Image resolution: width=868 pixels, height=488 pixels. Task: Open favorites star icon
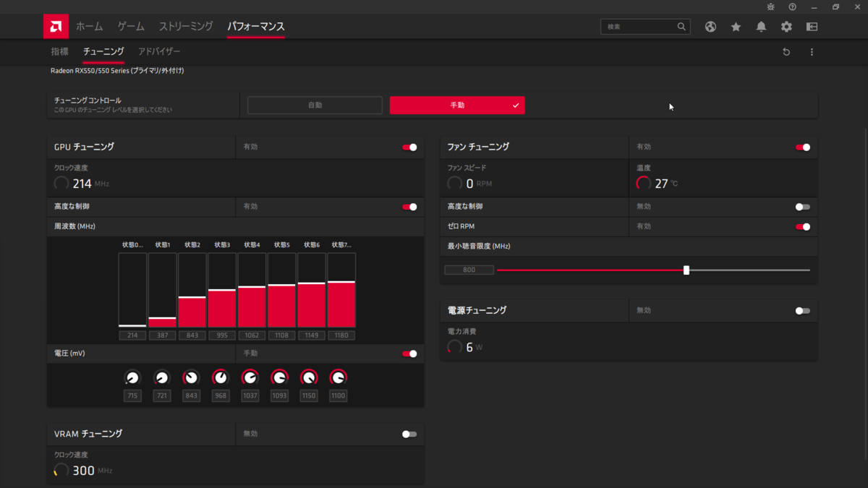(736, 27)
